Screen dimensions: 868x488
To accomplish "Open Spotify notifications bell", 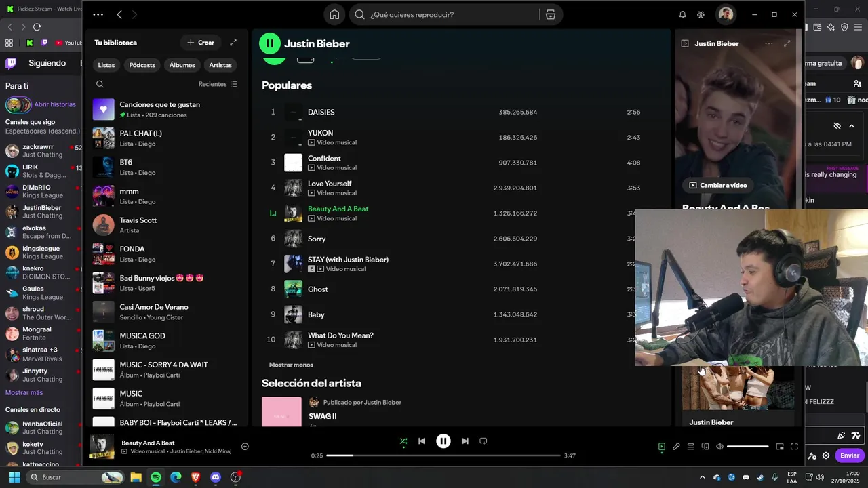I will [x=682, y=14].
